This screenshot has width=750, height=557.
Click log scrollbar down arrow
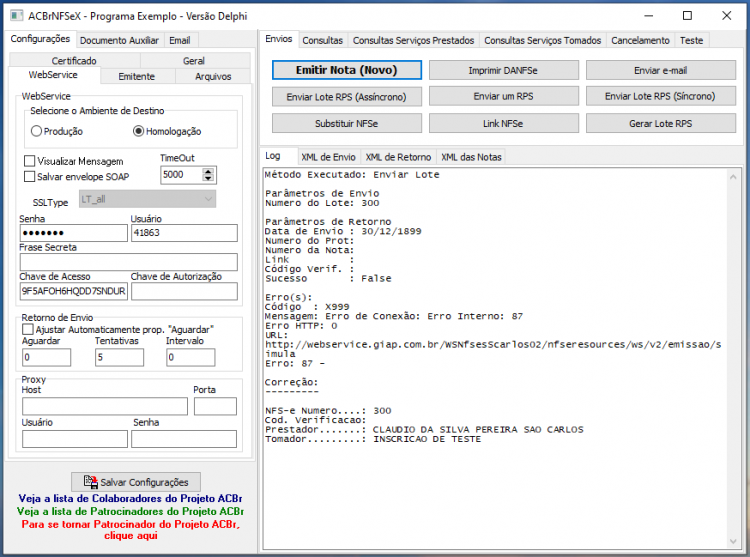tap(733, 541)
